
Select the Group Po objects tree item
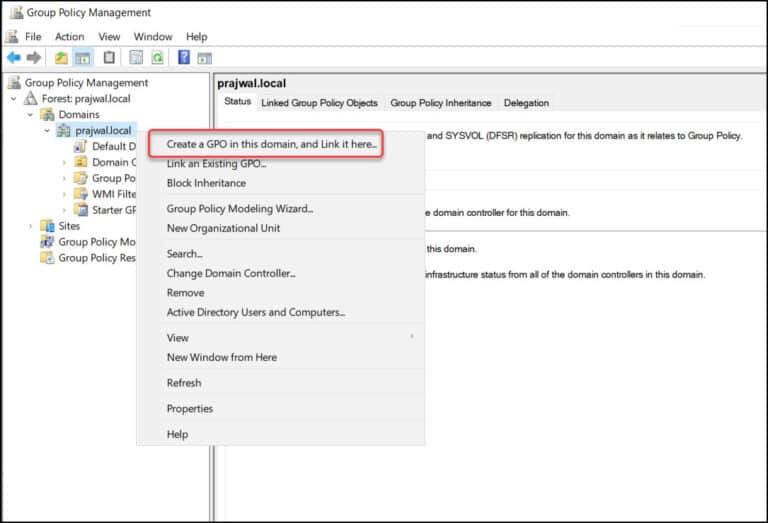114,178
